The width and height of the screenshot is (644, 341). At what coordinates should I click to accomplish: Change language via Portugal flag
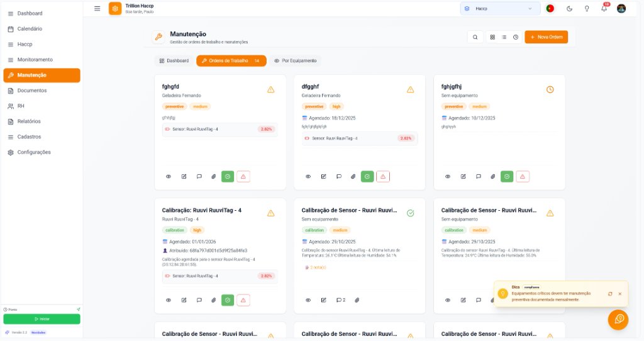click(550, 9)
